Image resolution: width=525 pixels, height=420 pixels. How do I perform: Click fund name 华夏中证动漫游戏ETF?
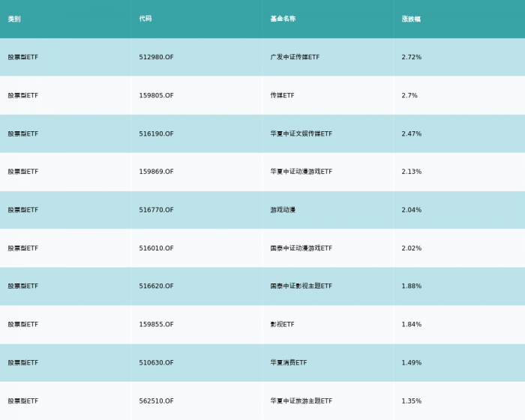301,172
